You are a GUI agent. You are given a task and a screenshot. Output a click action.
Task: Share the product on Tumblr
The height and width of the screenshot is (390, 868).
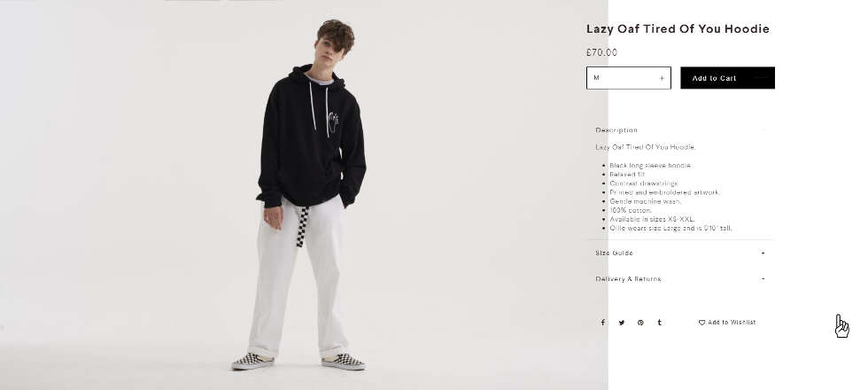coord(659,323)
